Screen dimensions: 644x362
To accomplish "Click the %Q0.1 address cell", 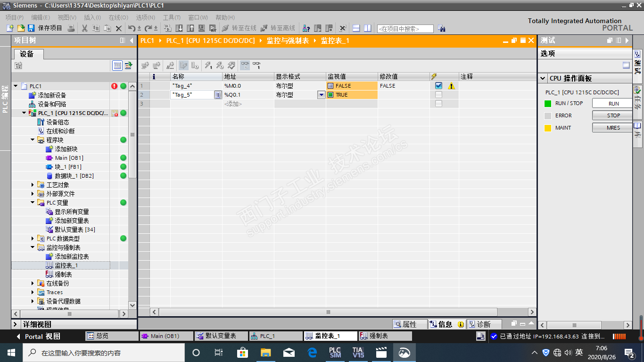I will point(248,95).
